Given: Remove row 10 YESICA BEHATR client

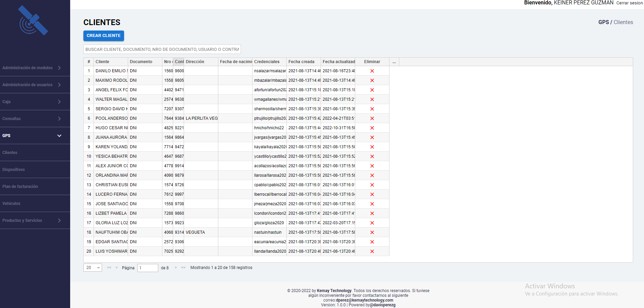Looking at the screenshot, I should (372, 156).
